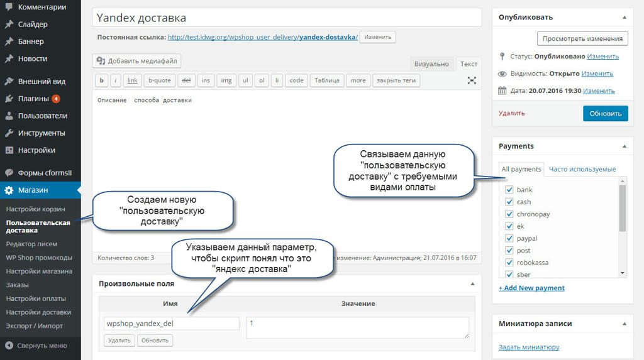Uncheck the robokassa payment checkbox
The height and width of the screenshot is (360, 644).
click(509, 262)
